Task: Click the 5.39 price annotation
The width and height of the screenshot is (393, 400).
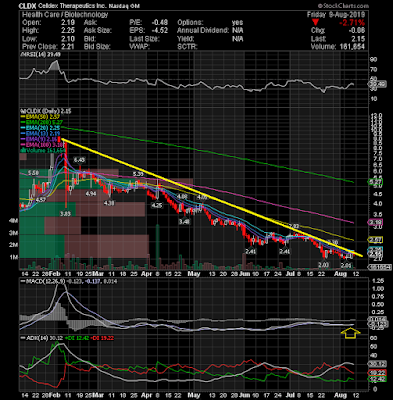Action: (x=138, y=174)
